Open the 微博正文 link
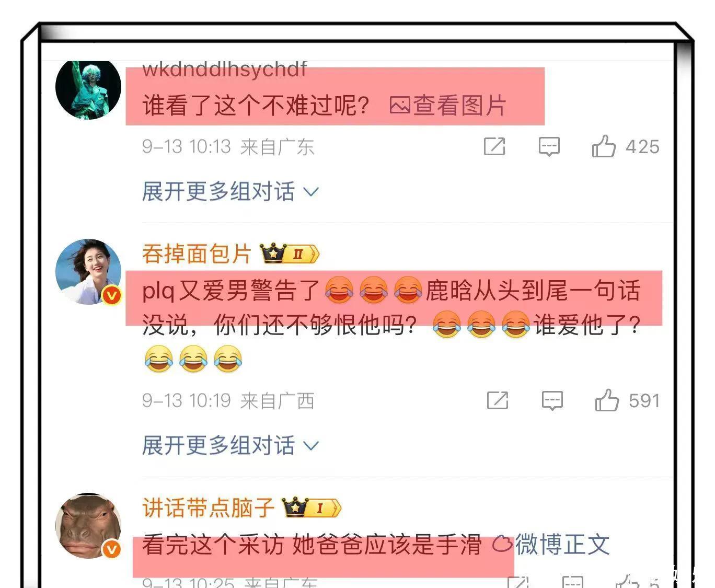 click(x=551, y=545)
